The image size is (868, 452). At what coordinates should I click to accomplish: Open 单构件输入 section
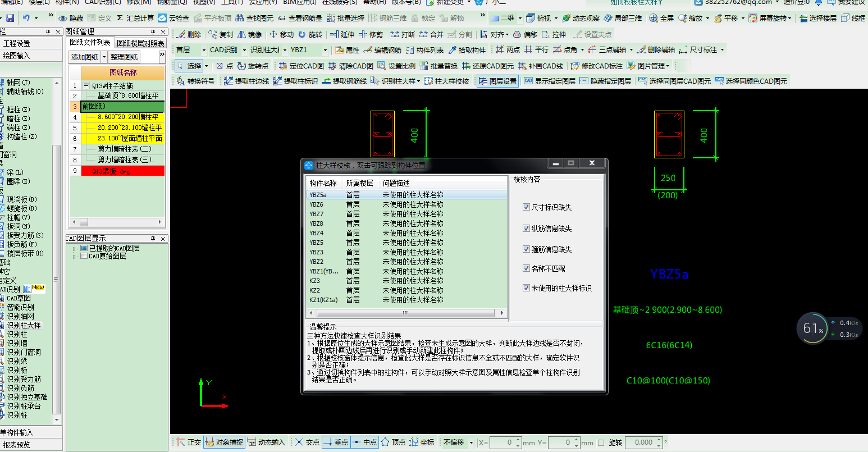[31, 432]
